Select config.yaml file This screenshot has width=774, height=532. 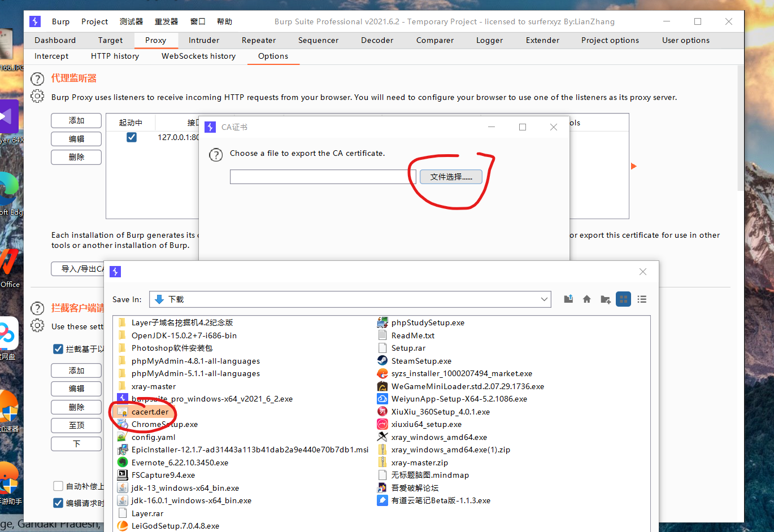153,437
